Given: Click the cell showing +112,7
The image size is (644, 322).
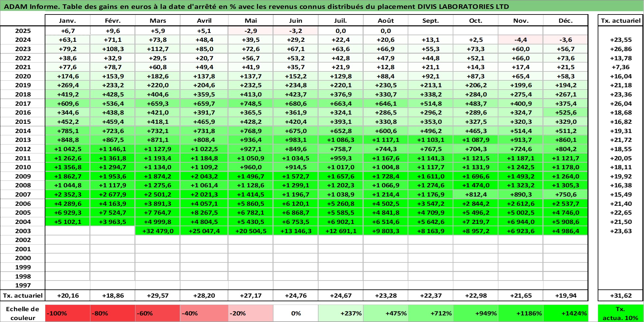Looking at the screenshot, I should 157,49.
